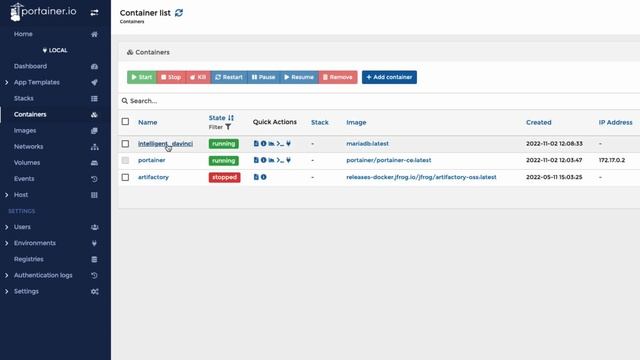Inspect the artifactory container

click(x=263, y=177)
